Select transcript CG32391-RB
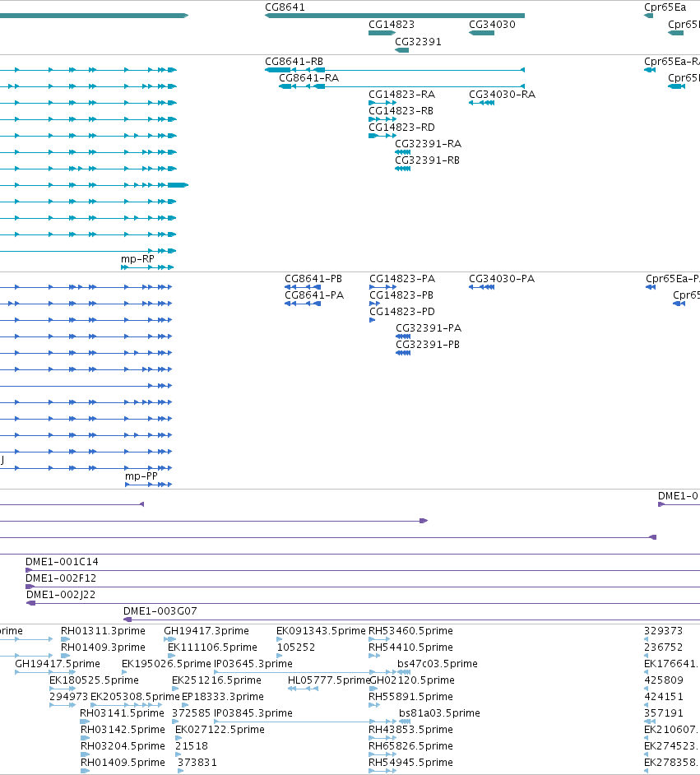The image size is (700, 775). [427, 160]
